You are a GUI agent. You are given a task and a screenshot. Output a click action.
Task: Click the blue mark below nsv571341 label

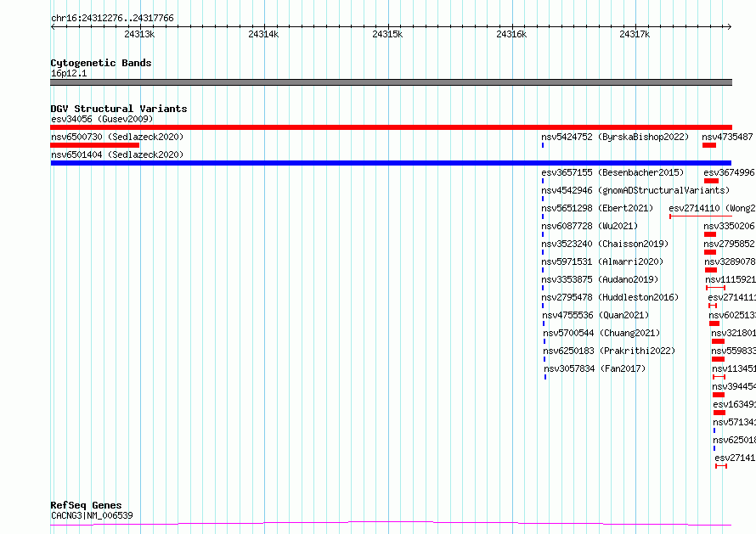[x=714, y=430]
